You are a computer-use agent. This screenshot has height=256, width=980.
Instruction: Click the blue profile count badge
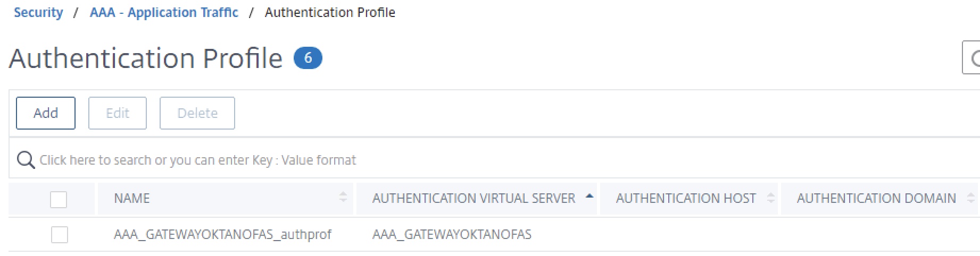(x=308, y=58)
